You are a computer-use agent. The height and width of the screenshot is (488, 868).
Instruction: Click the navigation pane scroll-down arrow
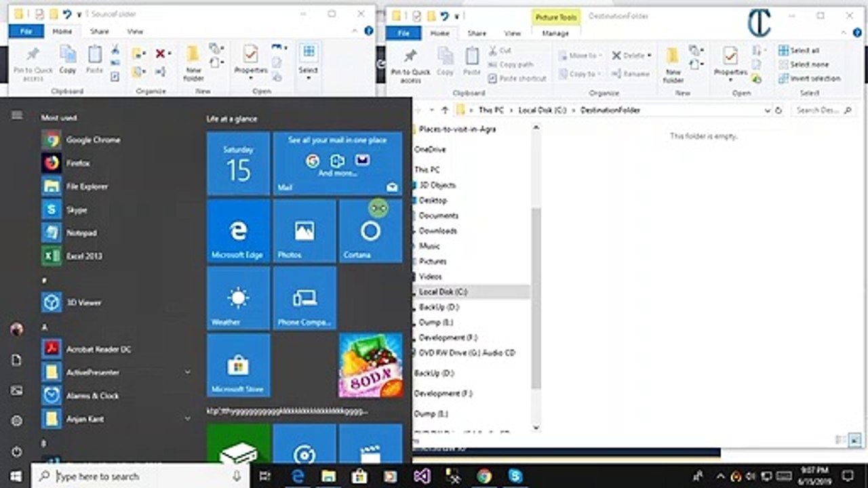click(535, 428)
